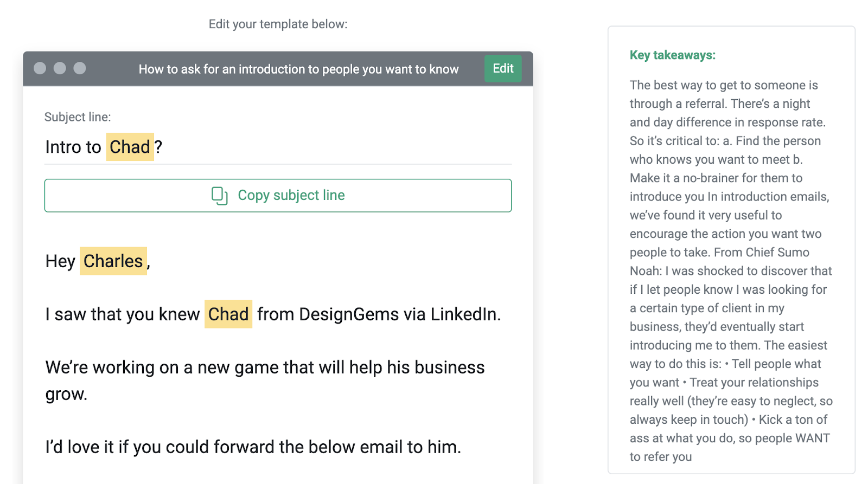
Task: Click the copy icon beside Copy subject line
Action: pos(219,196)
